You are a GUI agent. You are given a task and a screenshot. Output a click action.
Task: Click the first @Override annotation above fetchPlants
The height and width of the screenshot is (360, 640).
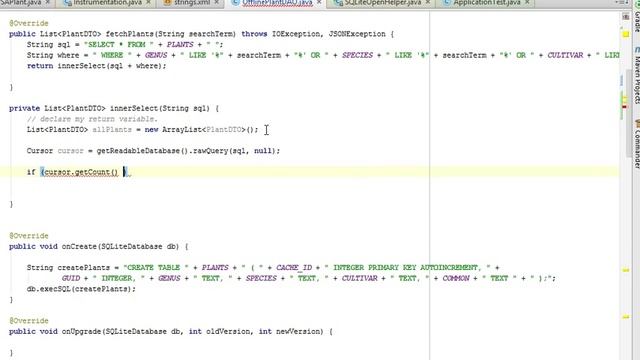(x=29, y=23)
